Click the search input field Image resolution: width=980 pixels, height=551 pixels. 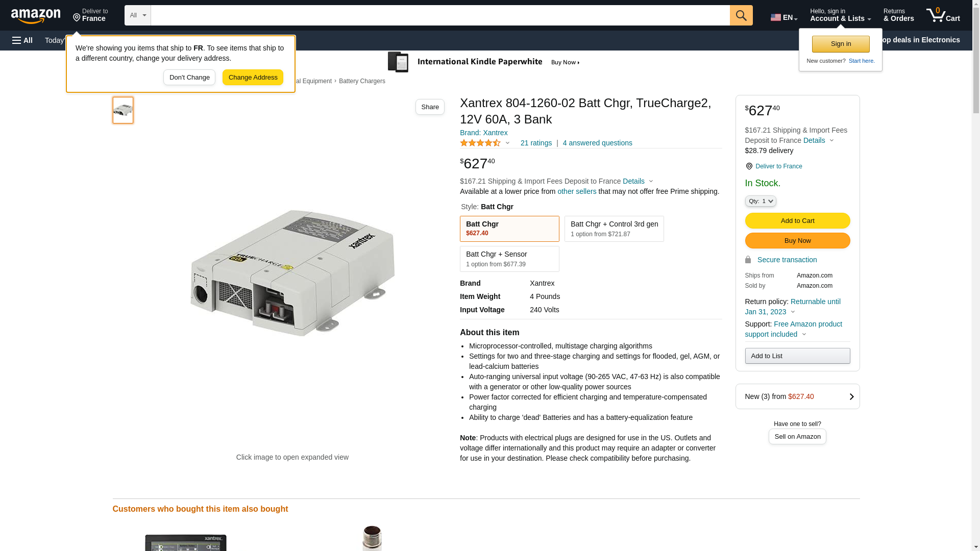[440, 15]
